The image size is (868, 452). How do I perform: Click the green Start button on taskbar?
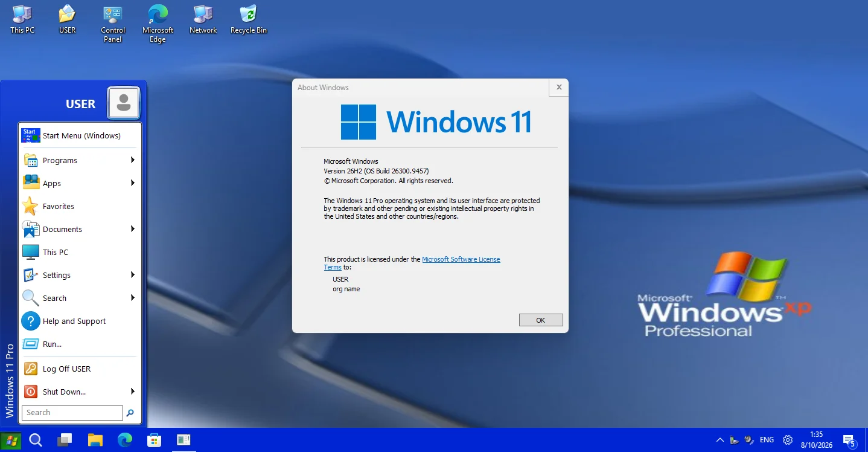[x=10, y=440]
